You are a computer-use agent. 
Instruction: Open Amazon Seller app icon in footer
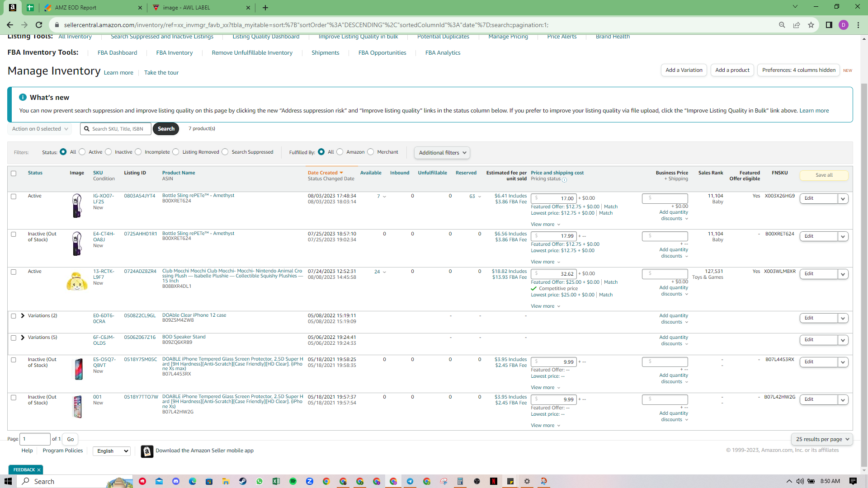(147, 451)
